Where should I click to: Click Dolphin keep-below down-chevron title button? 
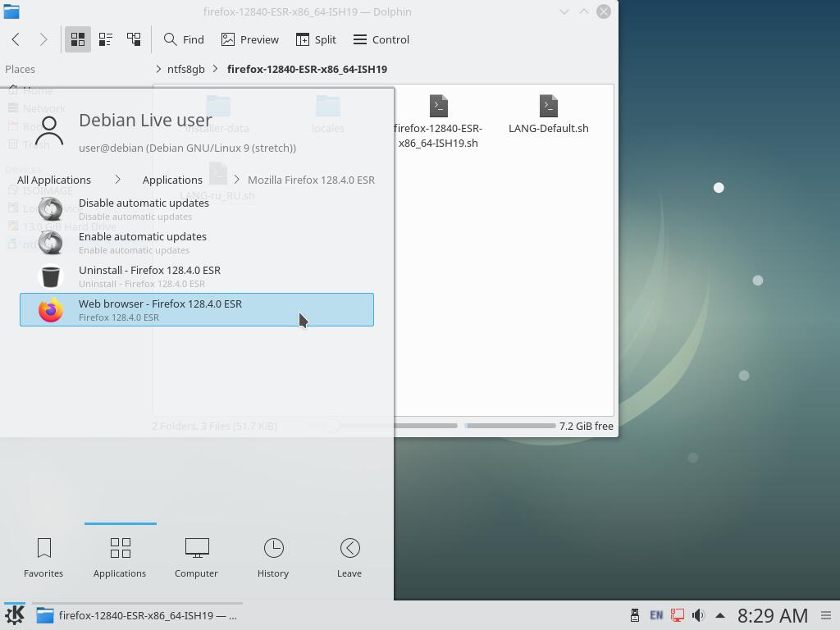tap(564, 11)
